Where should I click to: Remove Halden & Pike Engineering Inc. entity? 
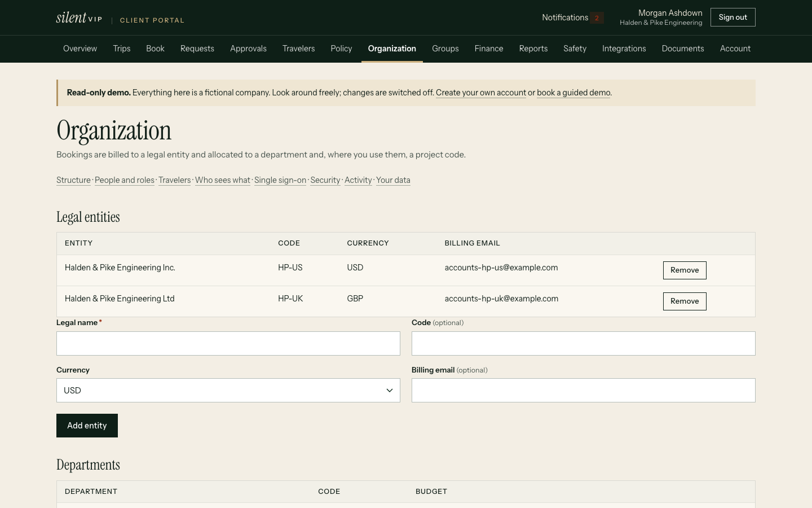click(685, 270)
